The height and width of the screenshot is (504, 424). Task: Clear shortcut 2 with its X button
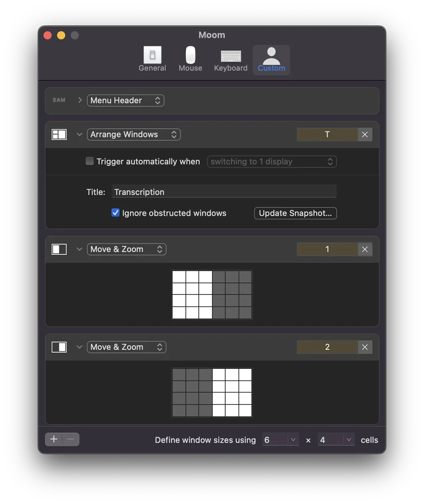[365, 347]
